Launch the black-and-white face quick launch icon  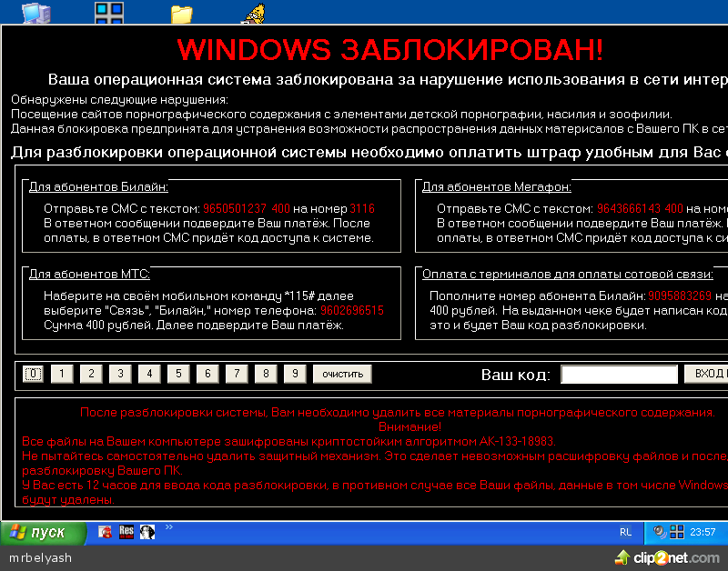147,532
